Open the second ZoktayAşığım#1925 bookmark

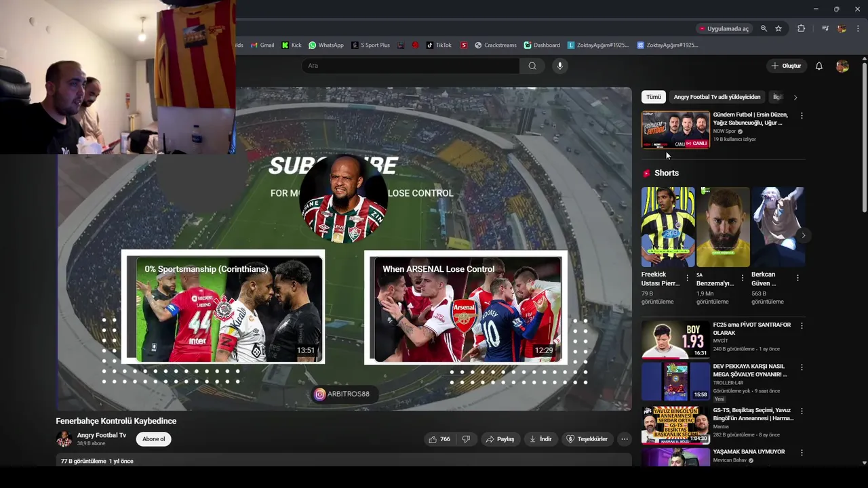(x=668, y=45)
